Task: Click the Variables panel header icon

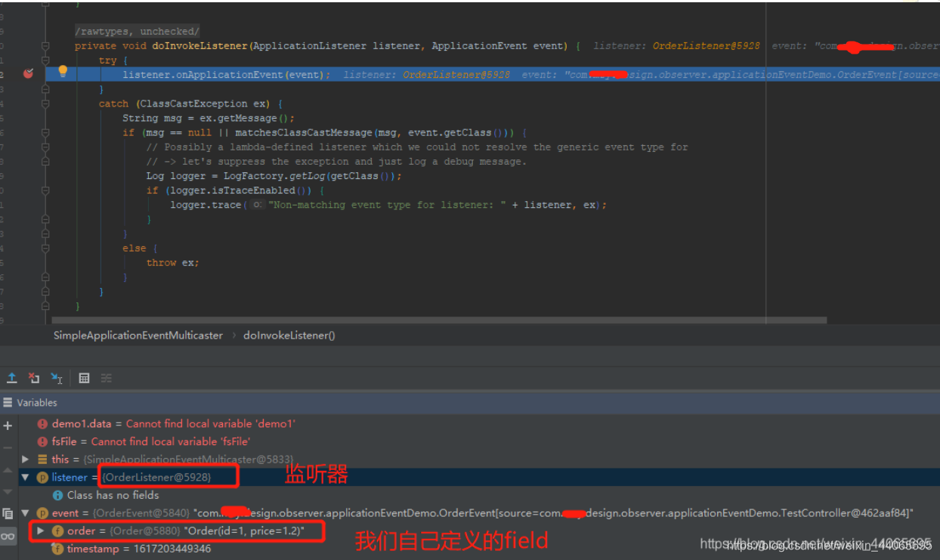Action: point(8,403)
